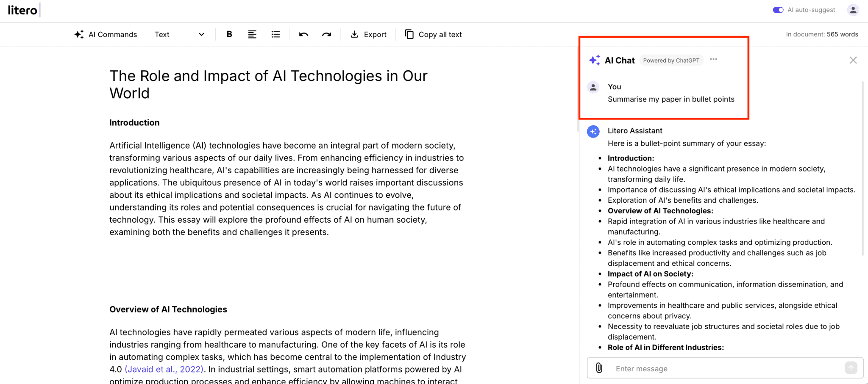Click the Bold formatting icon
The height and width of the screenshot is (384, 868).
pyautogui.click(x=229, y=34)
